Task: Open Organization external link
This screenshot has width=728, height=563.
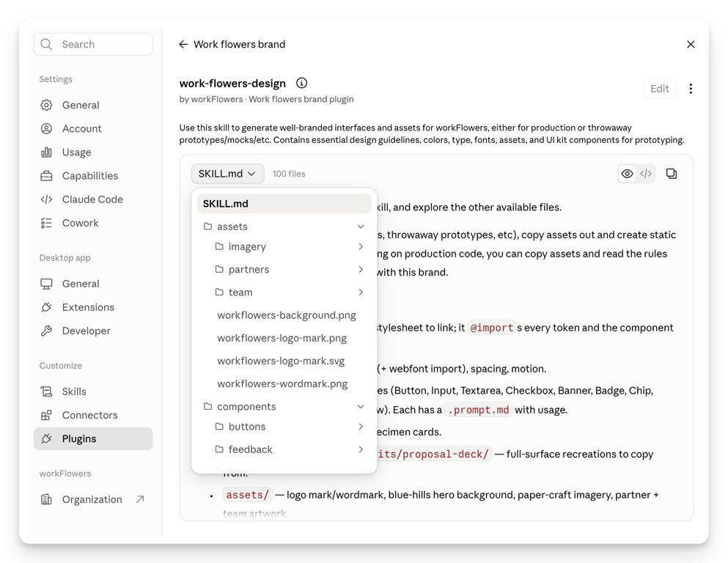Action: pos(93,499)
